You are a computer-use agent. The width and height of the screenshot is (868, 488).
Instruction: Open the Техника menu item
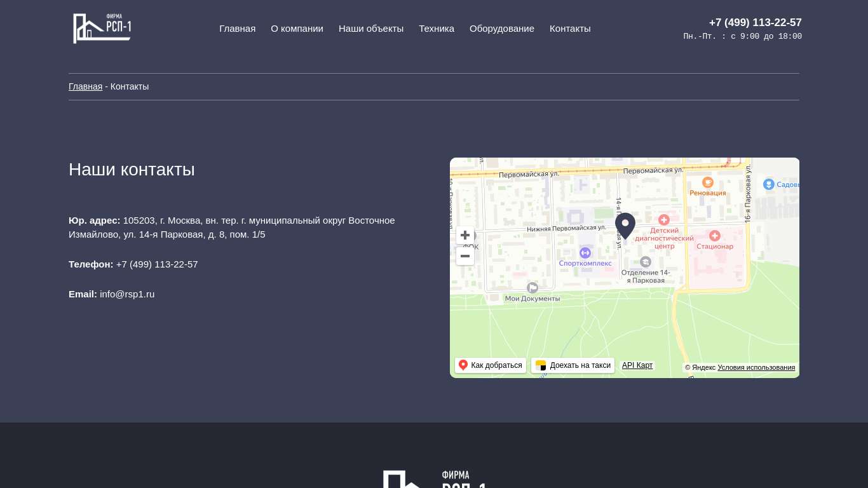437,29
